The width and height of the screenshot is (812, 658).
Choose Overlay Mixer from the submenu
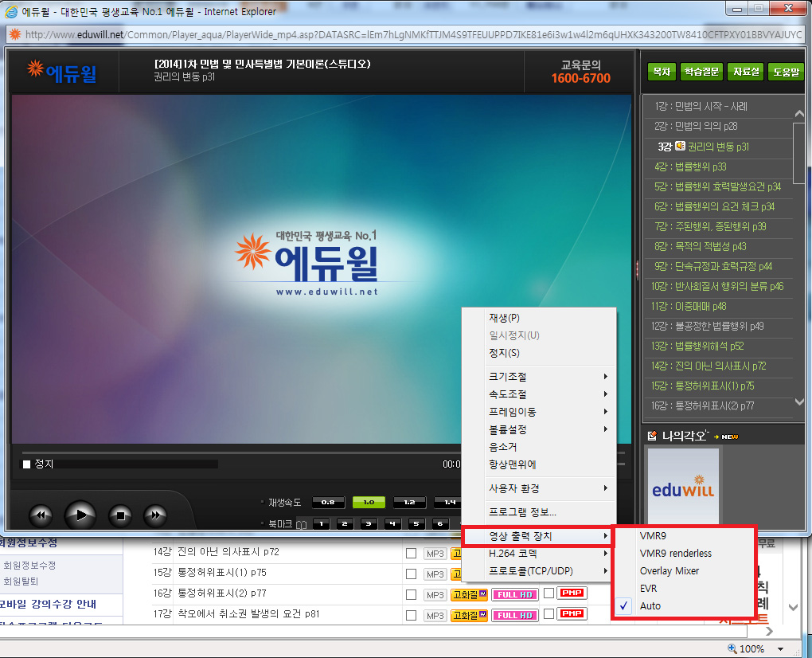click(667, 571)
